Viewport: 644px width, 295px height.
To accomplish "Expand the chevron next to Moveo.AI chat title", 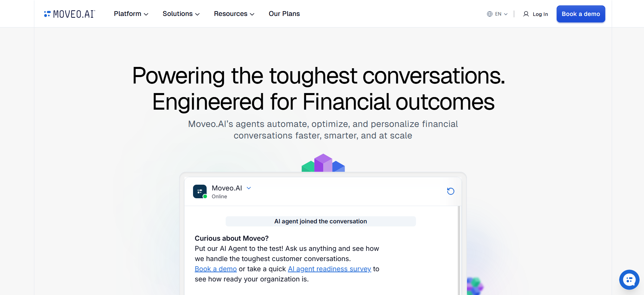I will pyautogui.click(x=249, y=188).
